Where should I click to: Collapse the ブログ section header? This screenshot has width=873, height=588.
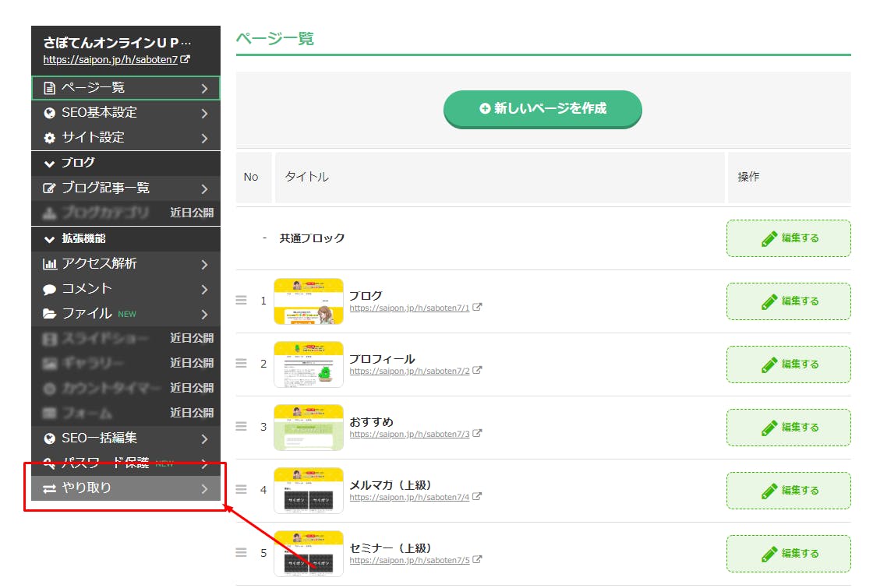(x=70, y=163)
